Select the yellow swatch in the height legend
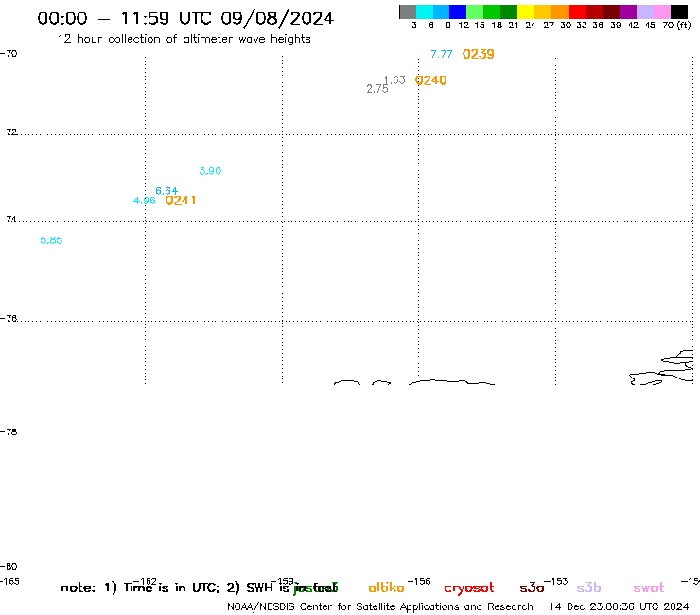The image size is (700, 615). click(x=526, y=11)
